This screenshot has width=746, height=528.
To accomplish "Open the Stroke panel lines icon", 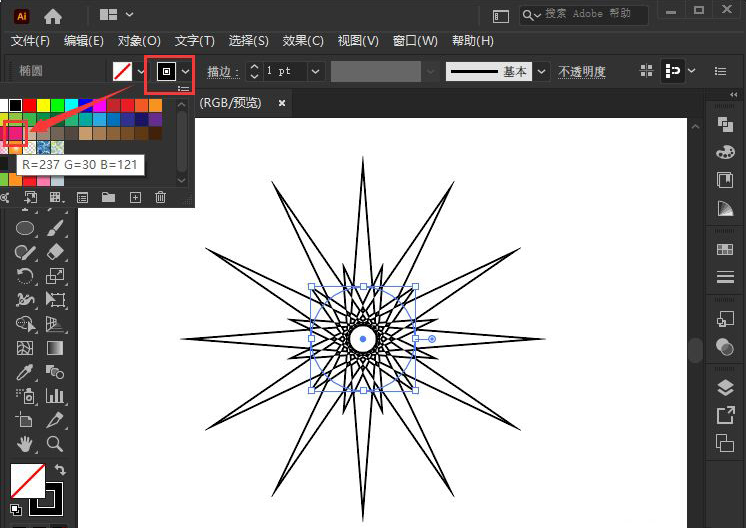I will (x=725, y=277).
